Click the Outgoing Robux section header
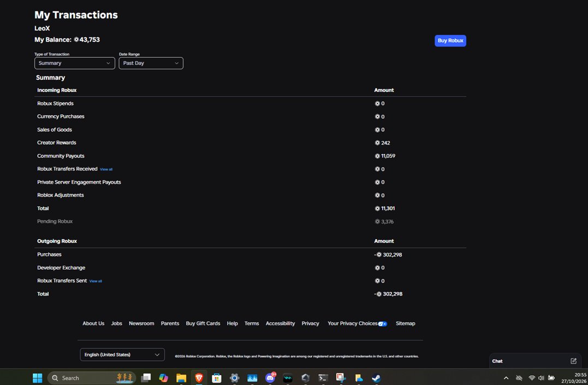 click(57, 241)
